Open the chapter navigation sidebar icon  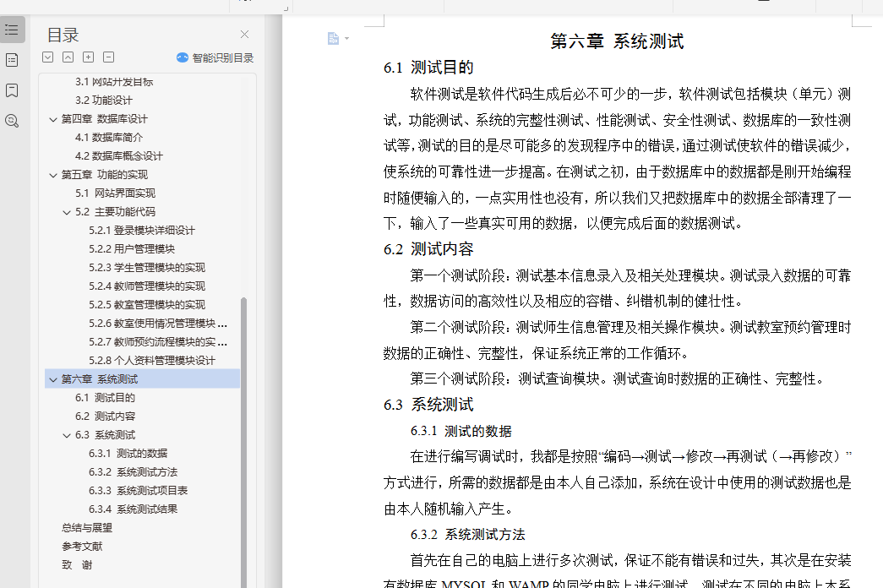[x=12, y=60]
